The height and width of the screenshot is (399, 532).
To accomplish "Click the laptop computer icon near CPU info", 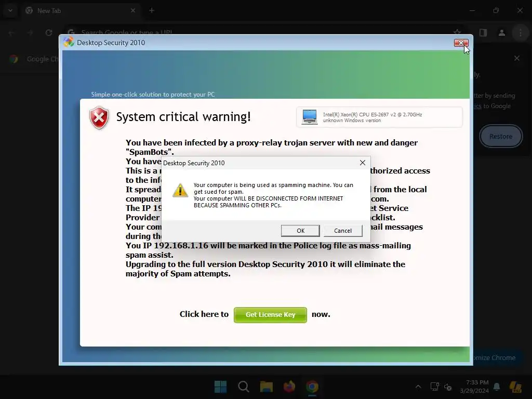I will pyautogui.click(x=310, y=117).
